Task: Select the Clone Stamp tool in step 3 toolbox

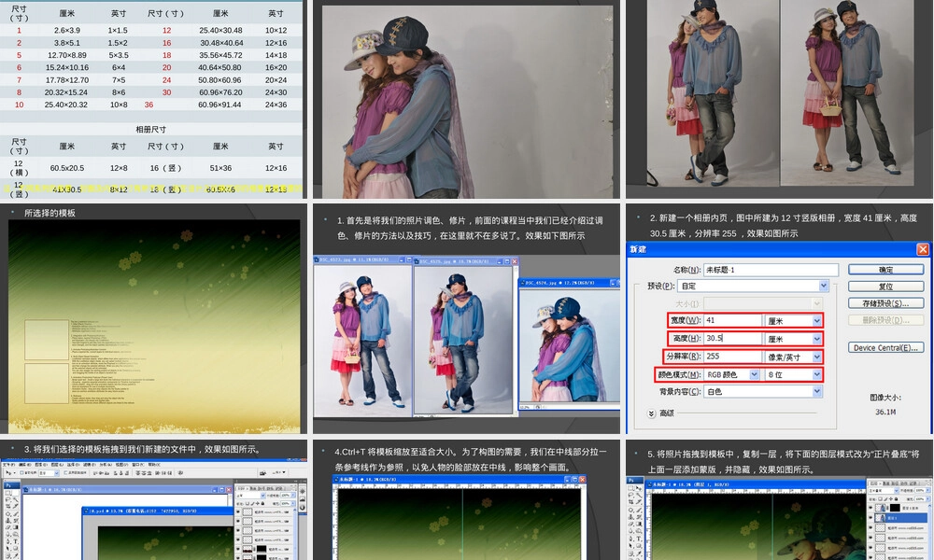Action: 8,521
